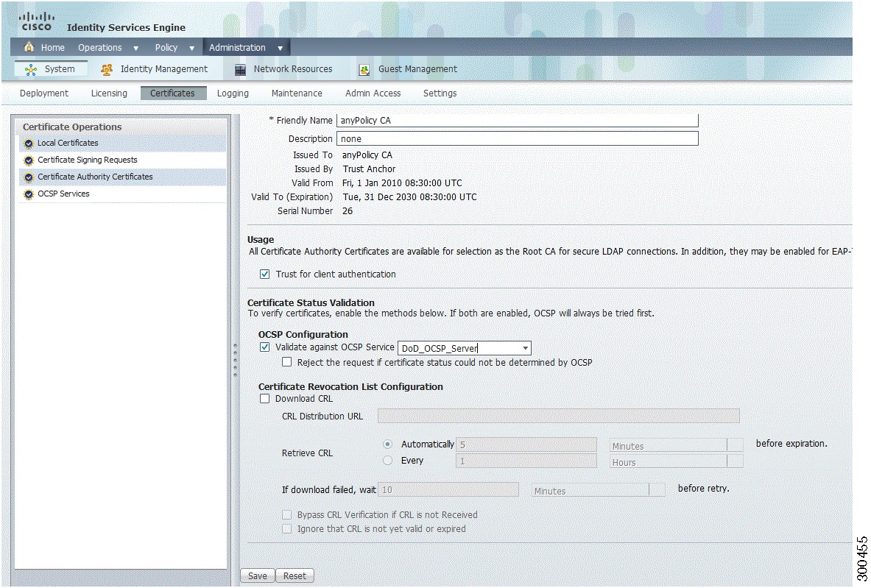Click the Valid From date text

pyautogui.click(x=401, y=183)
